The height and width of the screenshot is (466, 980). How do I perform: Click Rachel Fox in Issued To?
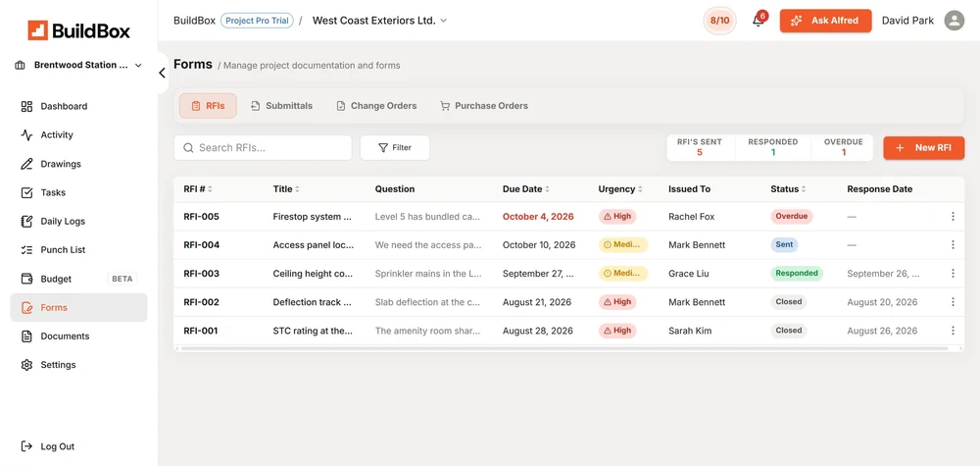tap(691, 217)
